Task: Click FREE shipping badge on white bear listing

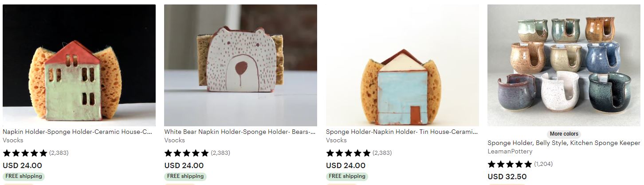Action: pos(185,176)
